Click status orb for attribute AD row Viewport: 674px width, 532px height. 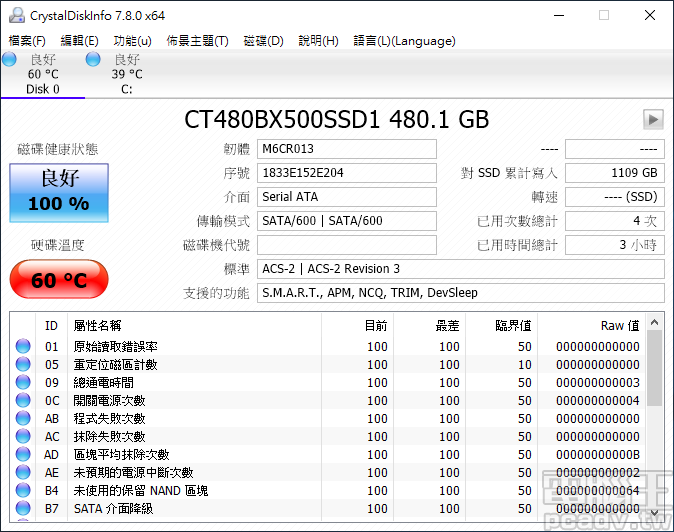click(23, 455)
